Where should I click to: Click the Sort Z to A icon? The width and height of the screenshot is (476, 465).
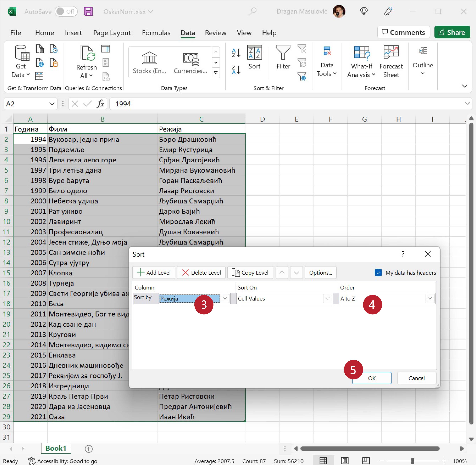point(236,70)
